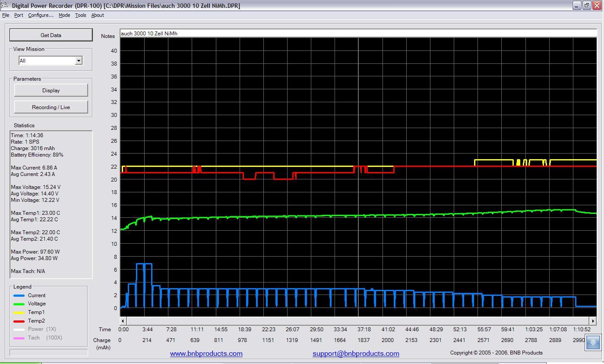Open the Tools menu
The height and width of the screenshot is (364, 604).
(x=81, y=15)
